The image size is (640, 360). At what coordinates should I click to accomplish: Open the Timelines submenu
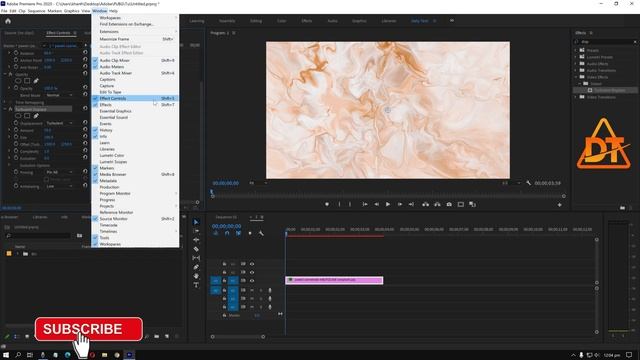pos(135,231)
